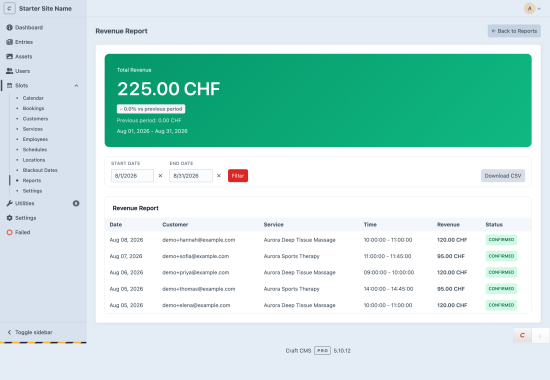Open Schedules under Slots

(35, 149)
